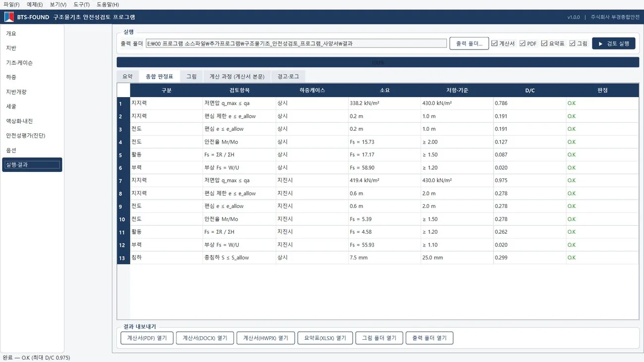Select 지반 in the sidebar
Viewport: 644px width, 362px height.
(x=32, y=48)
